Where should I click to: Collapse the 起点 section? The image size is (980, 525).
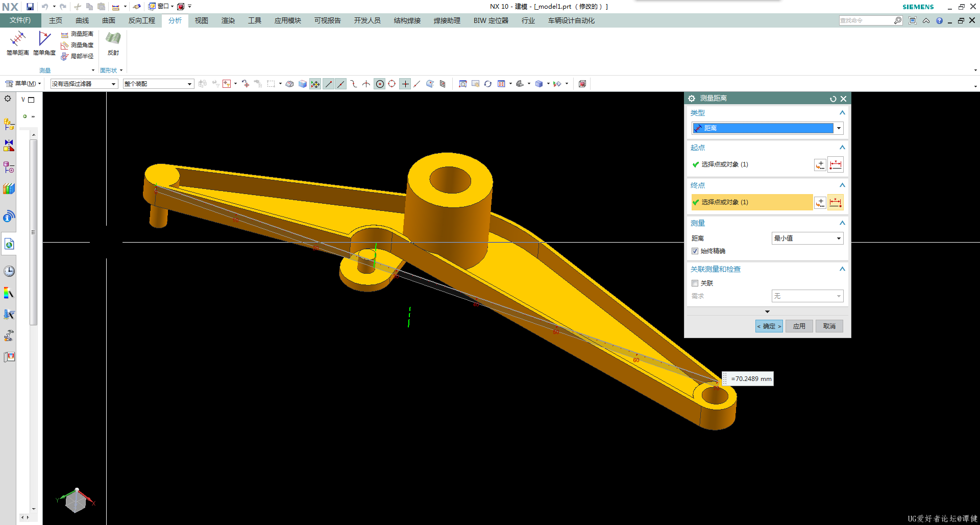point(842,148)
